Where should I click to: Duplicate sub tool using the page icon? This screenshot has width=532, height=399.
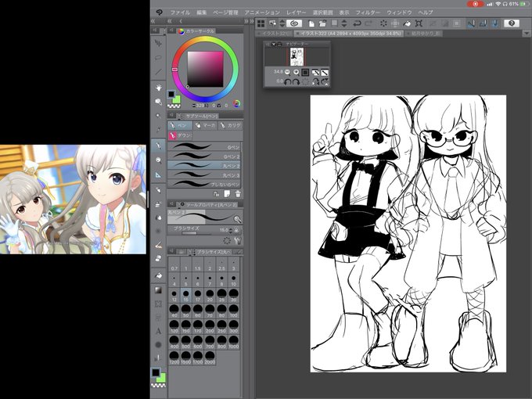tap(227, 194)
